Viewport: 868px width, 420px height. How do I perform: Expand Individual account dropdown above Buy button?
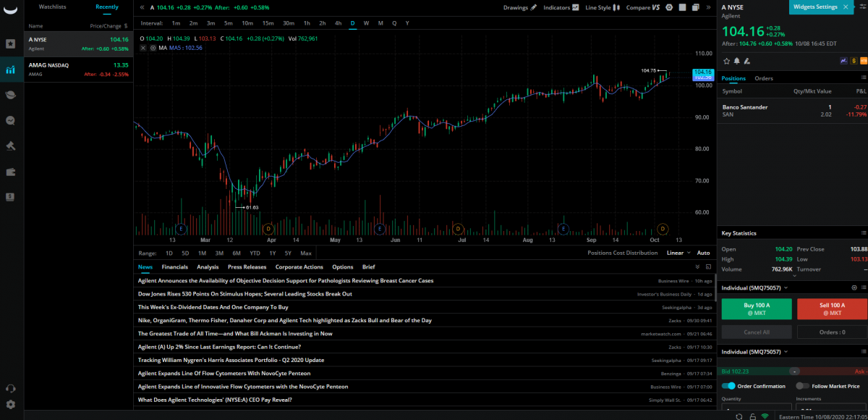pos(754,287)
